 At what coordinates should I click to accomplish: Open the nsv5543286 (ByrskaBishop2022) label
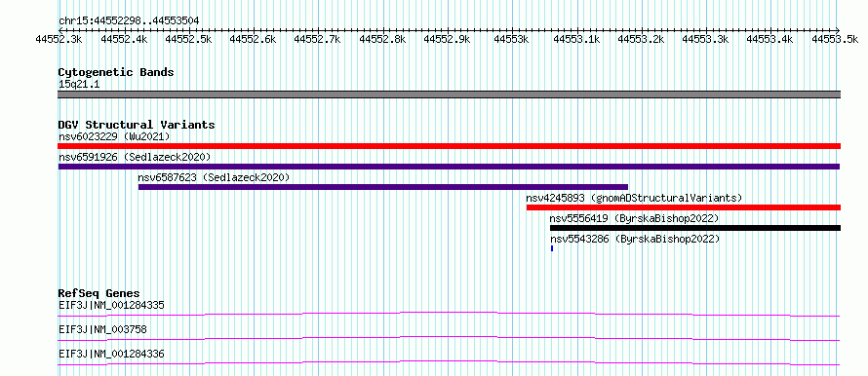[x=635, y=240]
